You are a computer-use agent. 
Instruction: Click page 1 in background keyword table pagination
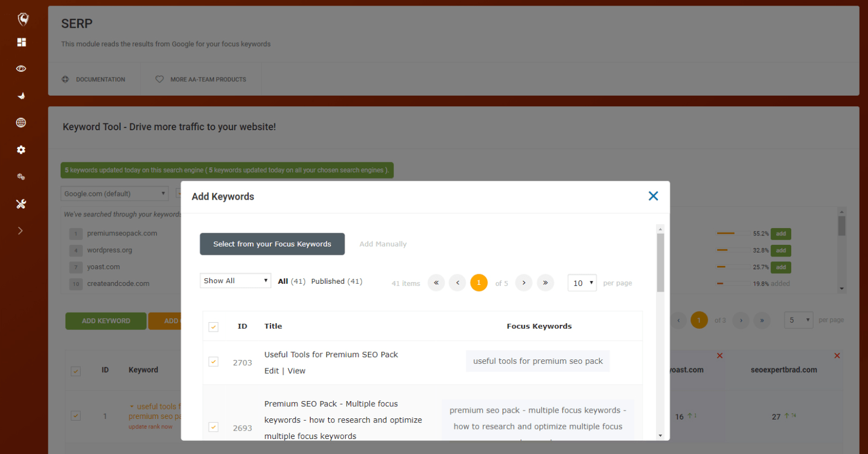click(x=699, y=320)
